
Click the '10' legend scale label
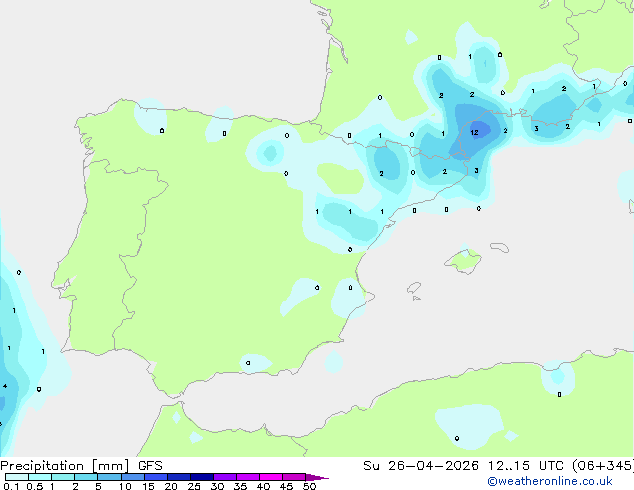(x=125, y=486)
